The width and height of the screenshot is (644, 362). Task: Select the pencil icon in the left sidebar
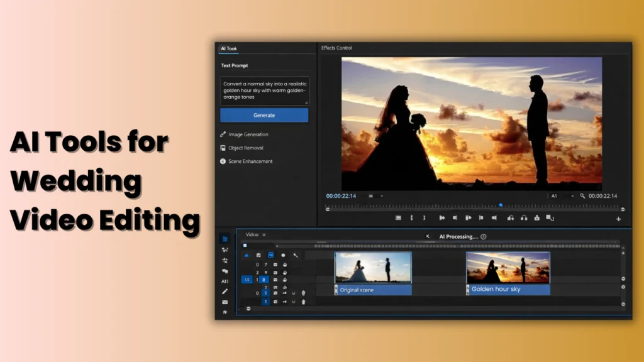[225, 290]
